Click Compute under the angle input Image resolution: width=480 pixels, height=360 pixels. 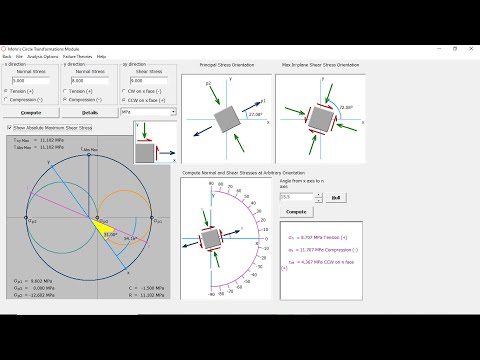pos(296,212)
